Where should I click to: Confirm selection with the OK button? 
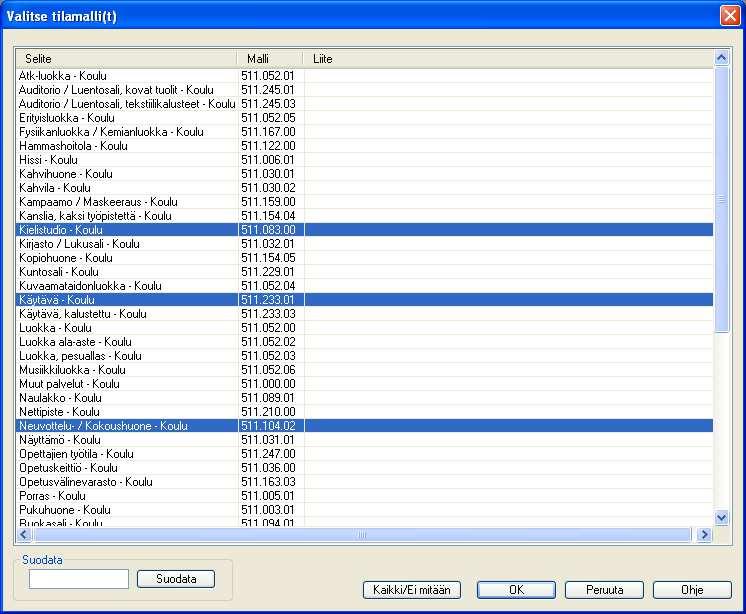click(x=516, y=590)
